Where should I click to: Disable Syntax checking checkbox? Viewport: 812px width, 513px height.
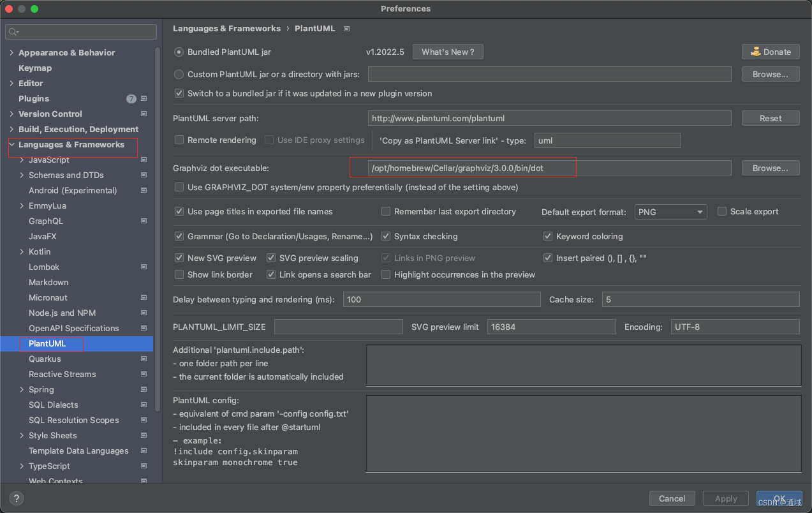point(386,236)
